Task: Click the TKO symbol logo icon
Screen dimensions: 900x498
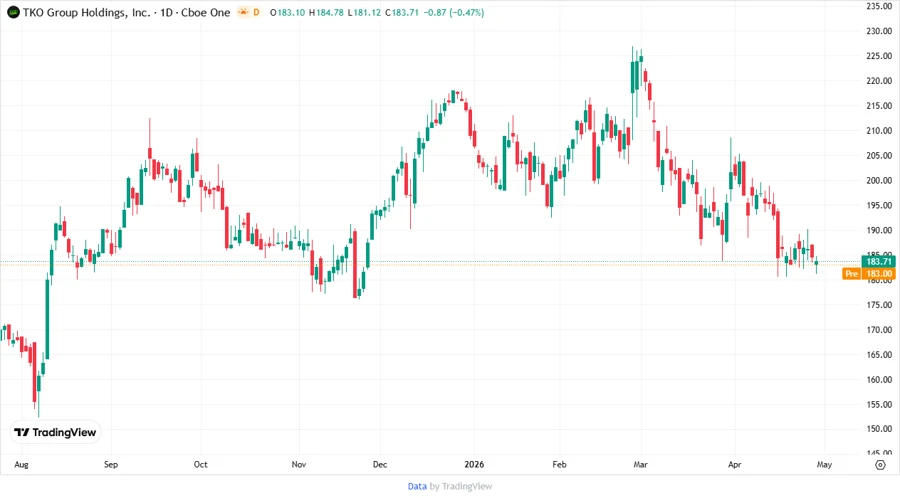Action: [x=13, y=12]
